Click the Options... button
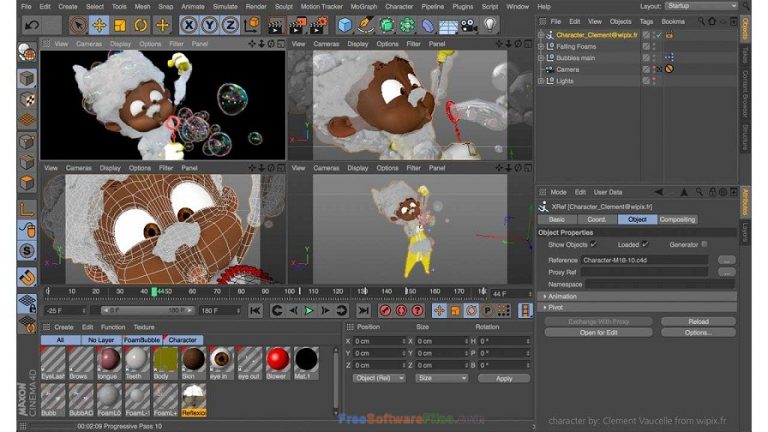The width and height of the screenshot is (768, 432). (698, 333)
